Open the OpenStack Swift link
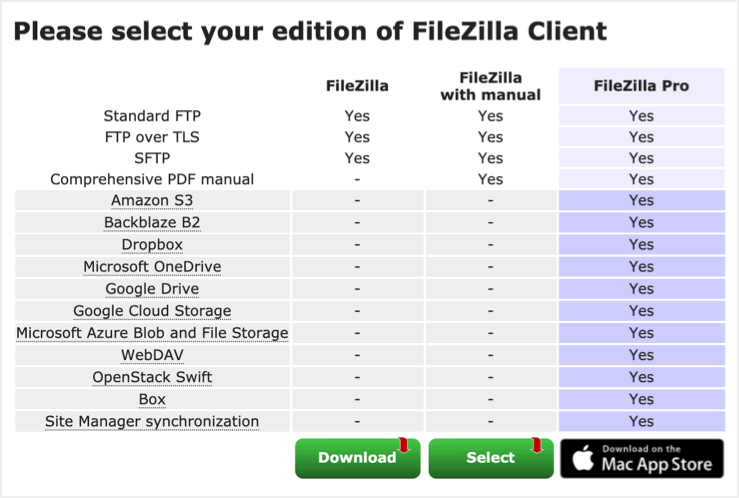 [x=152, y=377]
